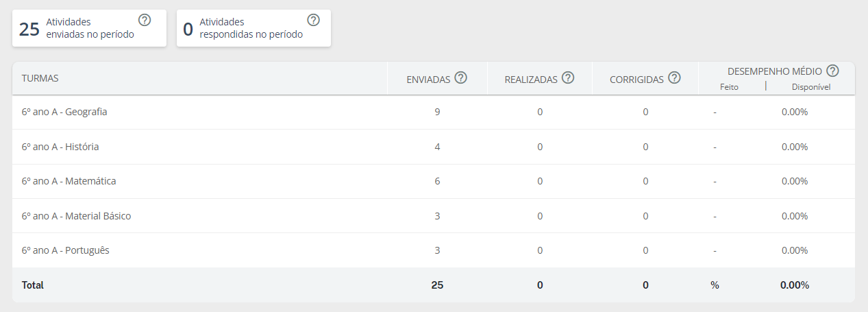Click the CORRIGIDAS column header text

click(x=636, y=80)
